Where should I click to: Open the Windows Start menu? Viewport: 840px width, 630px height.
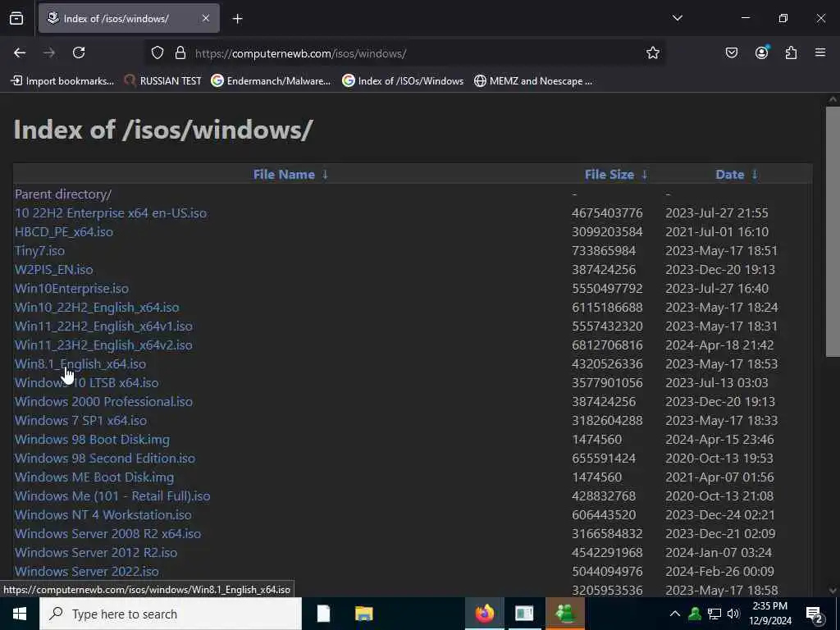20,614
